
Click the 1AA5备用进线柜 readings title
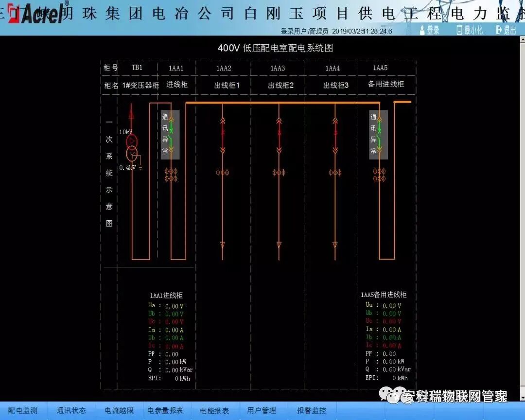coord(384,295)
